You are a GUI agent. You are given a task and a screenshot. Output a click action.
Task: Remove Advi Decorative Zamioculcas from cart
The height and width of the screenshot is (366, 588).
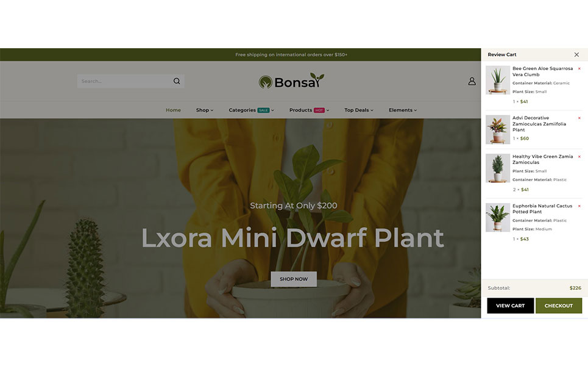coord(579,118)
